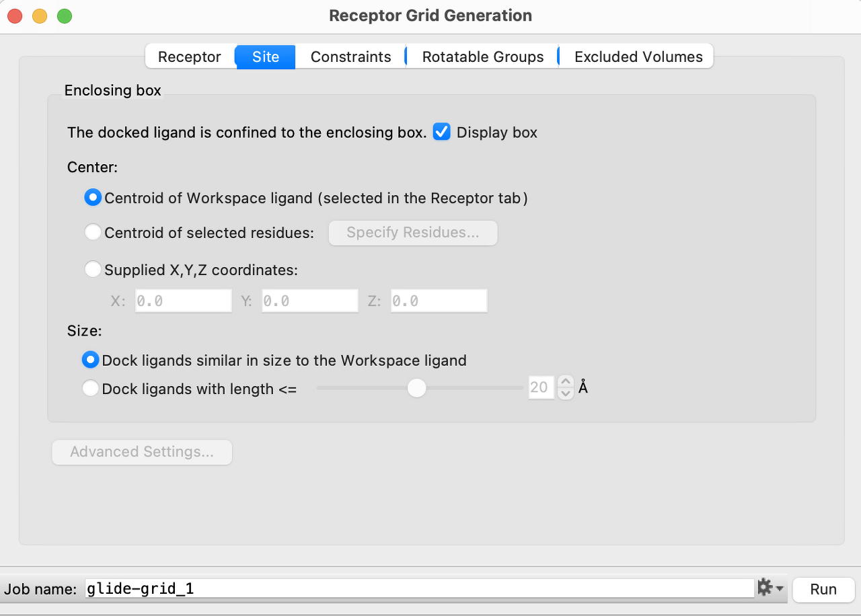Uncheck the Display box checkbox
The width and height of the screenshot is (861, 616).
pyautogui.click(x=441, y=132)
